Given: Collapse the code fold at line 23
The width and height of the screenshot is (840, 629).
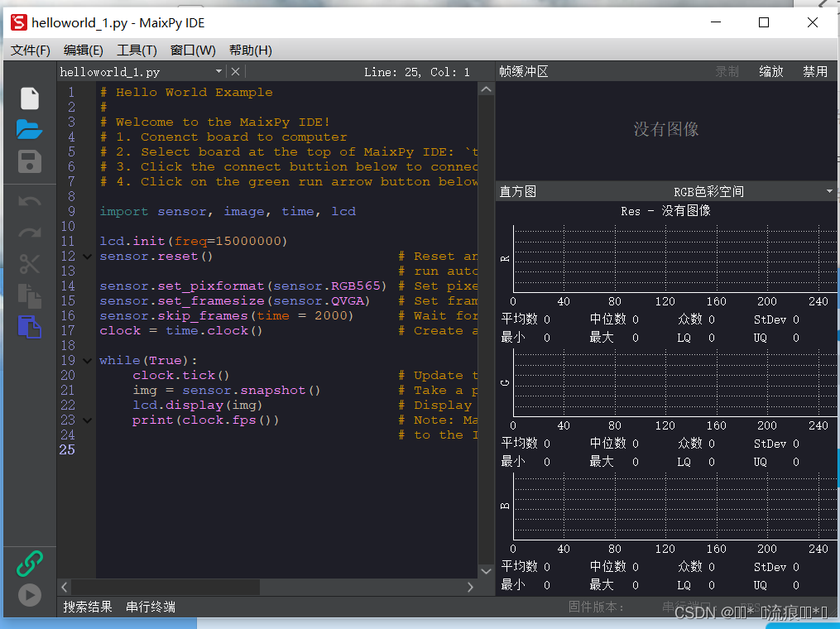Looking at the screenshot, I should (87, 420).
